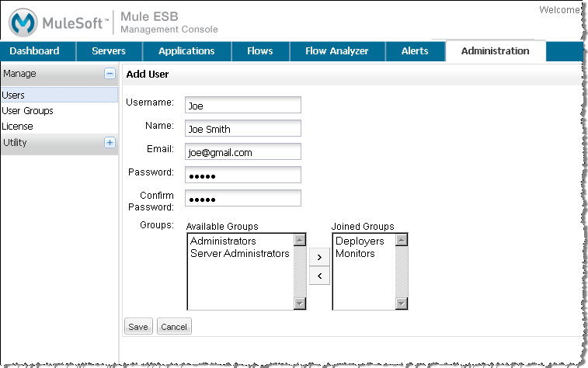588x368 pixels.
Task: Save the new user
Action: point(138,327)
